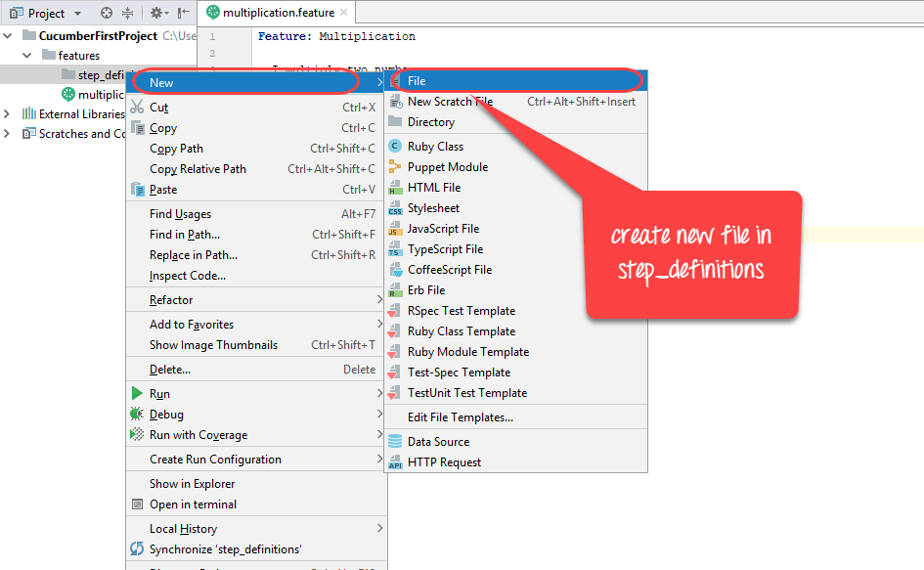Close the multiplication.feature tab
The image size is (924, 570).
[343, 13]
